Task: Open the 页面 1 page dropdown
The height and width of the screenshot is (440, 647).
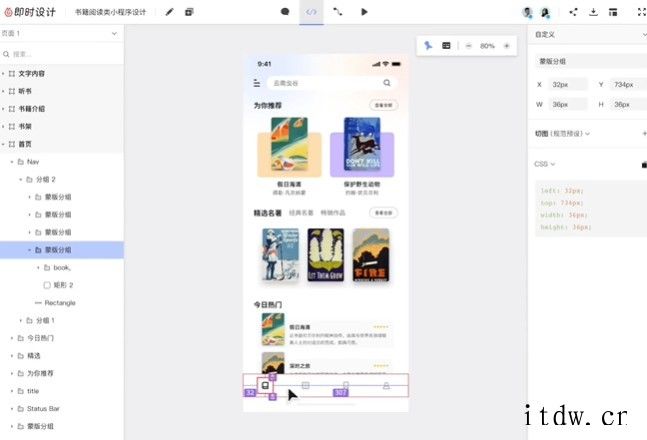Action: tap(60, 33)
